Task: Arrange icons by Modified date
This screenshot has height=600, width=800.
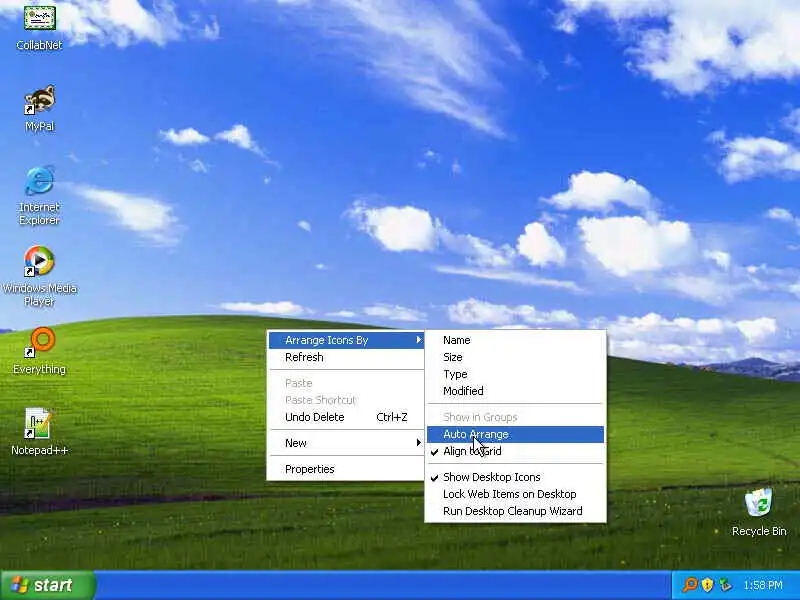Action: (515, 391)
